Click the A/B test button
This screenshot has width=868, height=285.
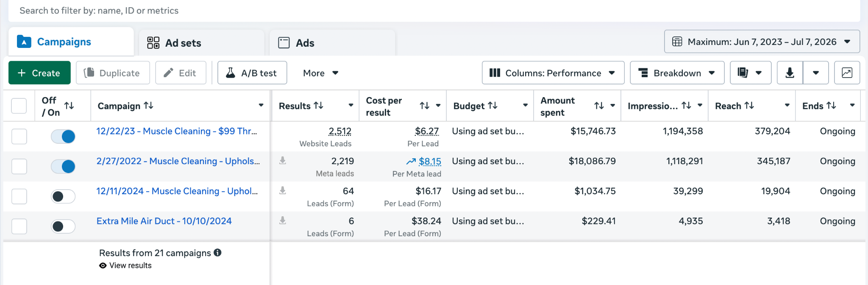252,73
